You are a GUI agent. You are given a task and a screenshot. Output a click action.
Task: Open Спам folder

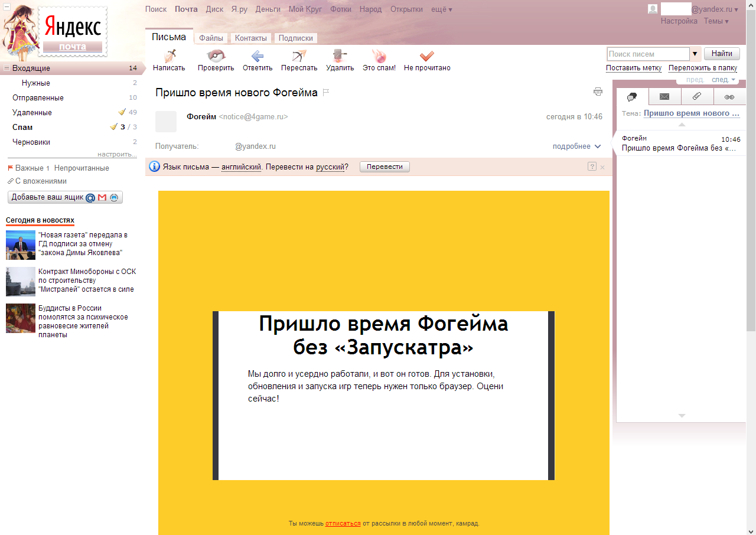(22, 127)
